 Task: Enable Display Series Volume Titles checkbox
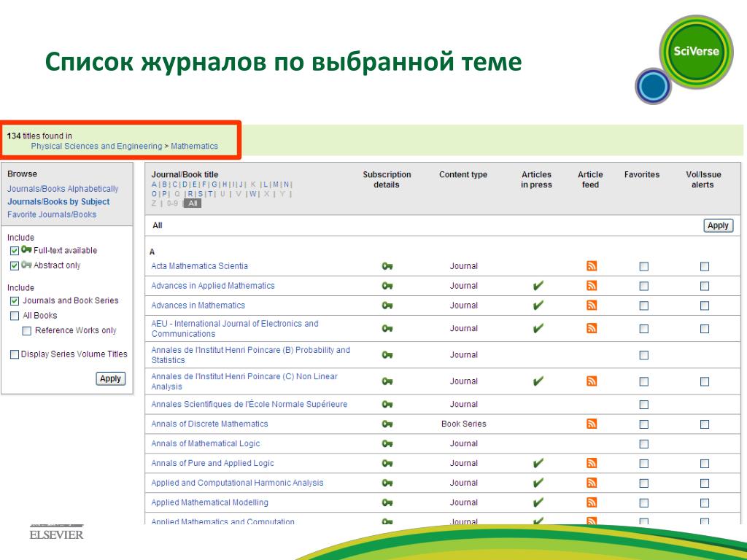click(15, 354)
